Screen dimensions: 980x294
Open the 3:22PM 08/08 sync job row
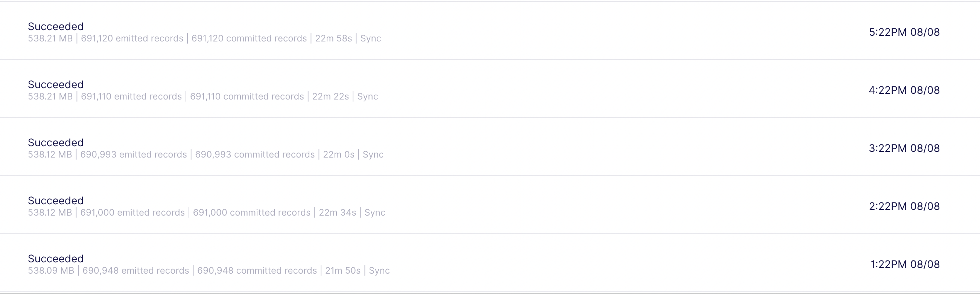click(490, 147)
